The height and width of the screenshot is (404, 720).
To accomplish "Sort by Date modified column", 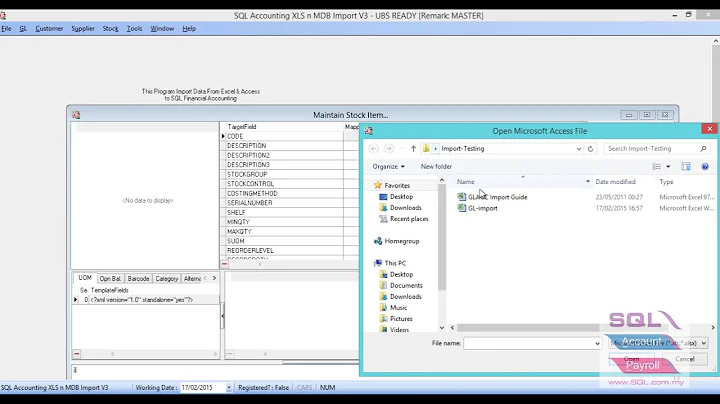I will pos(615,182).
